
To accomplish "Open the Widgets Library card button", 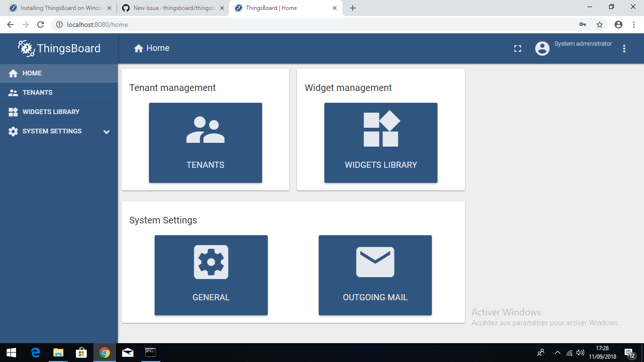I will 381,143.
